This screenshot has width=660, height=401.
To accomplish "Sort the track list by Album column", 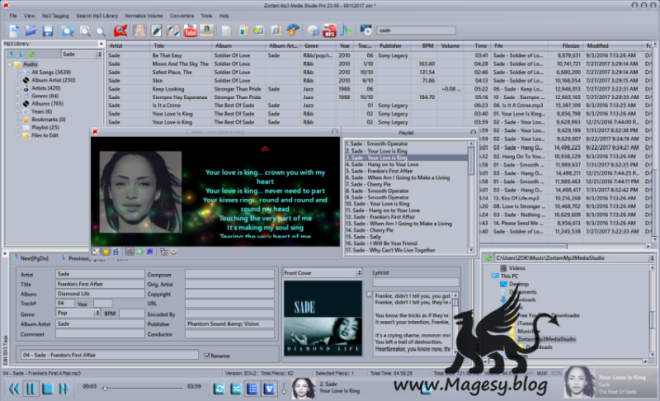I will click(240, 45).
